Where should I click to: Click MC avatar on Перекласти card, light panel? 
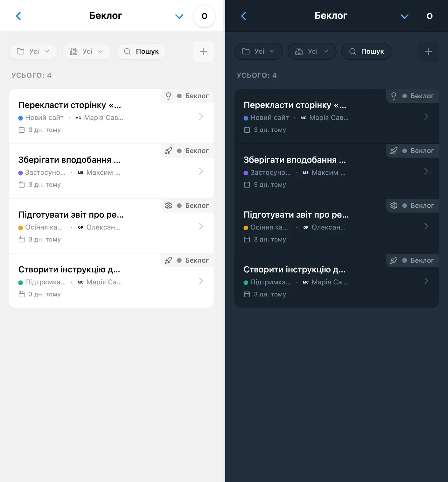[x=78, y=118]
